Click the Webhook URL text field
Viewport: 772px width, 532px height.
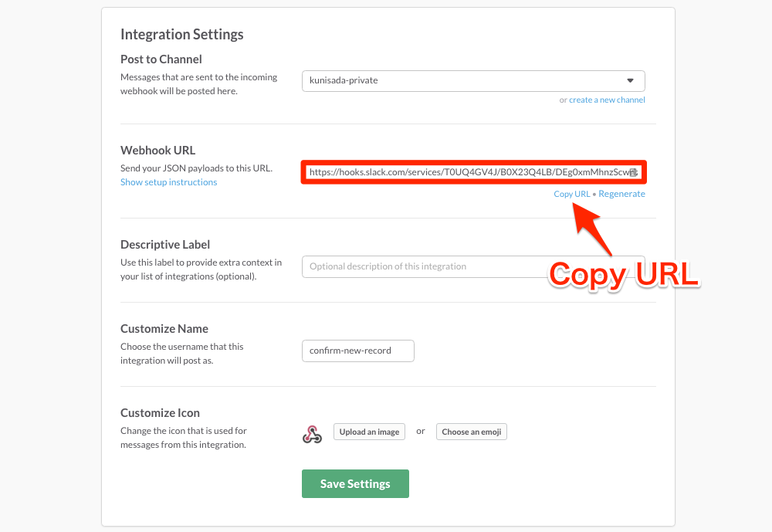tap(473, 172)
